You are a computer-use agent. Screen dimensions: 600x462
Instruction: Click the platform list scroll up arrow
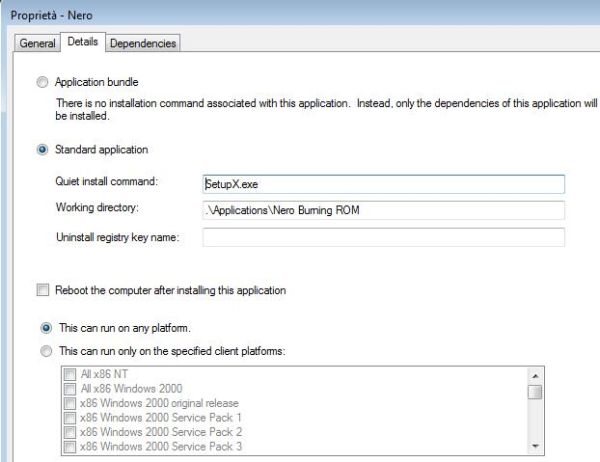coord(535,376)
